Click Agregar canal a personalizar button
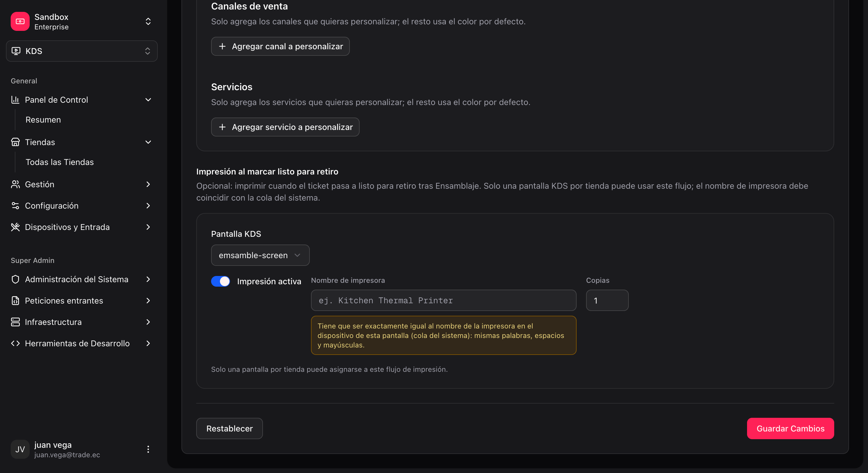The image size is (868, 473). tap(280, 46)
